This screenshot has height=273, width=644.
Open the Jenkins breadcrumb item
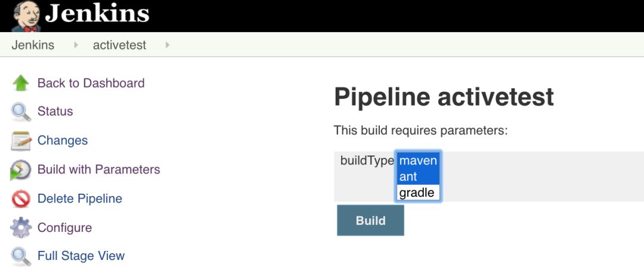pyautogui.click(x=33, y=45)
